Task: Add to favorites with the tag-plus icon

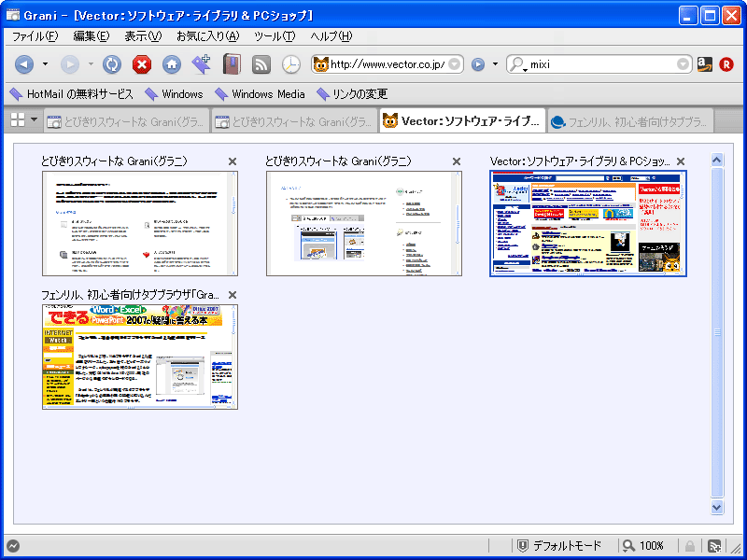Action: [x=202, y=64]
